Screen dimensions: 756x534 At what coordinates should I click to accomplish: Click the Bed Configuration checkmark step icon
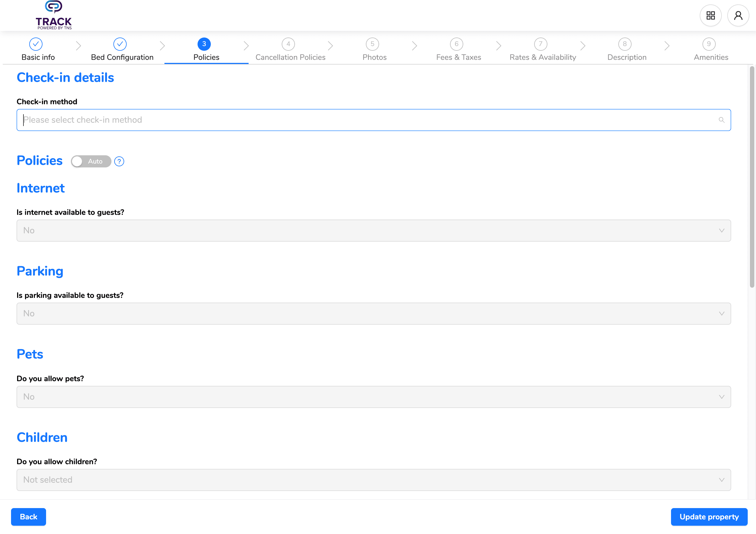click(120, 44)
